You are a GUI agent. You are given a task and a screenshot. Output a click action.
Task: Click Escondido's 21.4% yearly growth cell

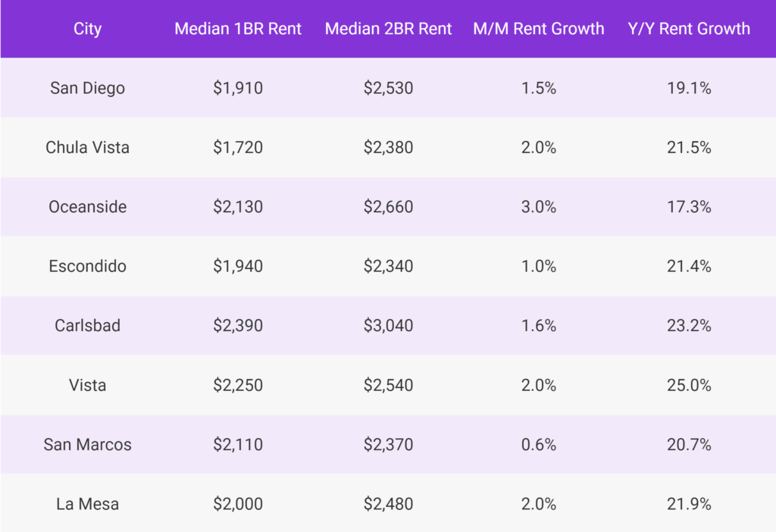coord(689,267)
